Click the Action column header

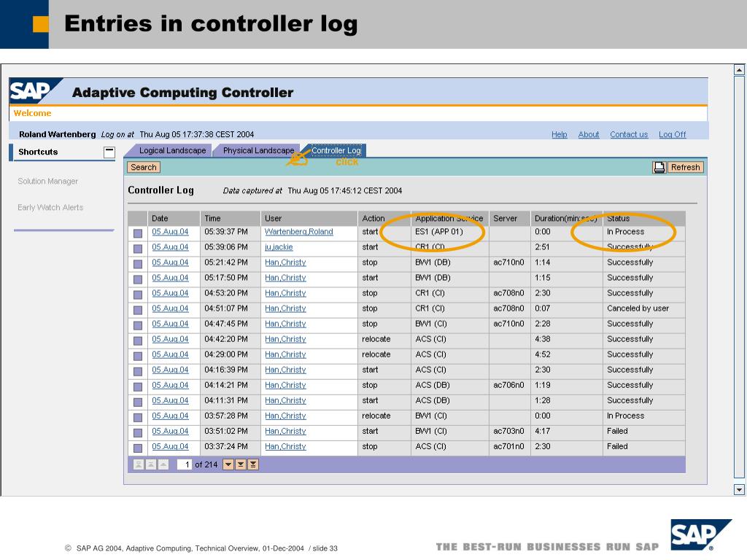tap(384, 218)
